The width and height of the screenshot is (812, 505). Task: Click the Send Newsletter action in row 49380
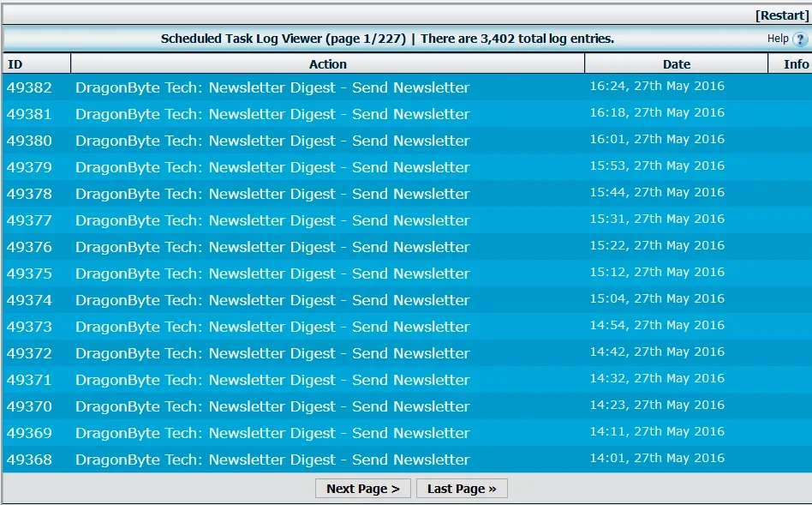point(272,141)
